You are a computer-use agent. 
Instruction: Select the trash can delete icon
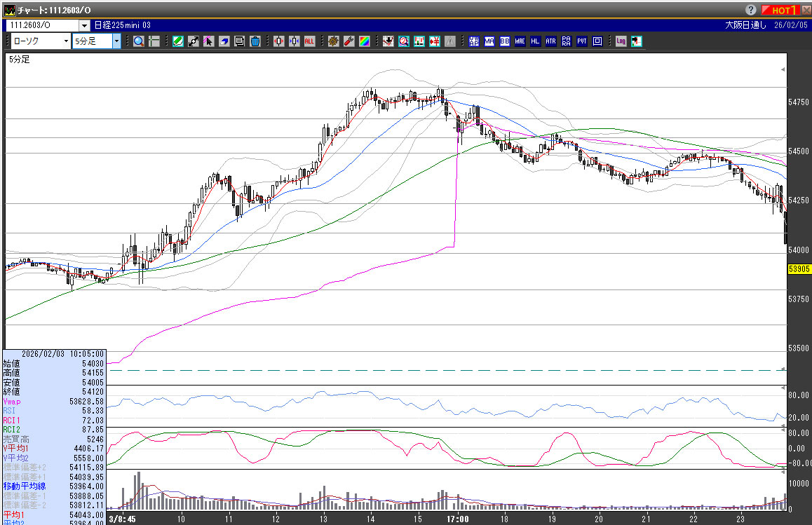click(x=255, y=41)
